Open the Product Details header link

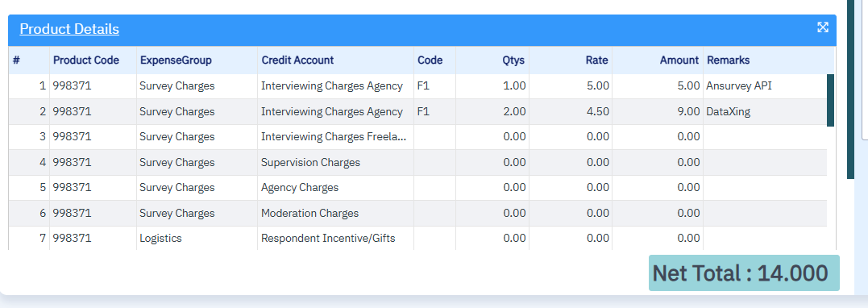pos(69,29)
